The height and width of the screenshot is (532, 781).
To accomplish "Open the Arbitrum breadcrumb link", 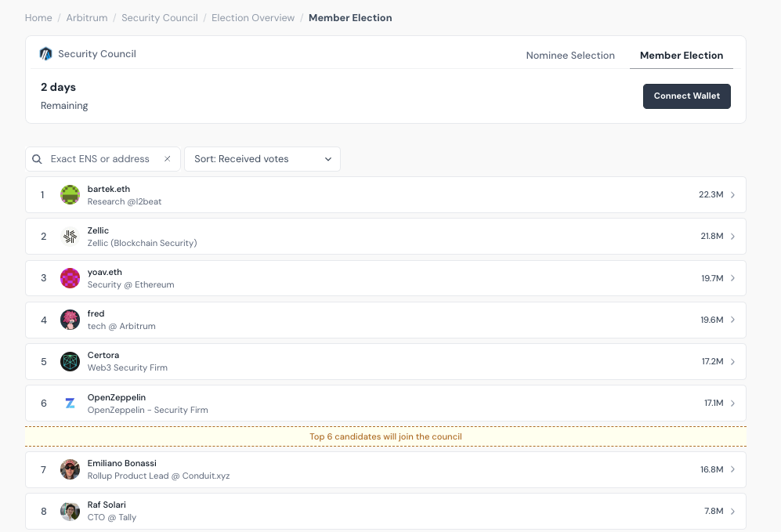I will click(87, 18).
